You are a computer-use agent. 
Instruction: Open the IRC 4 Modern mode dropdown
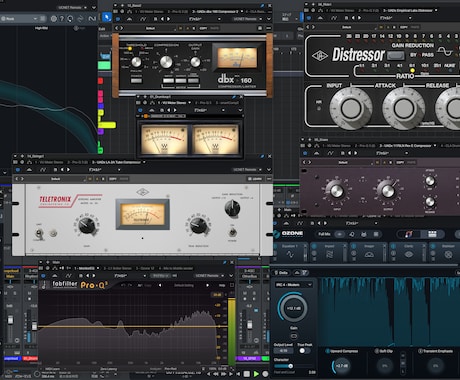(294, 285)
